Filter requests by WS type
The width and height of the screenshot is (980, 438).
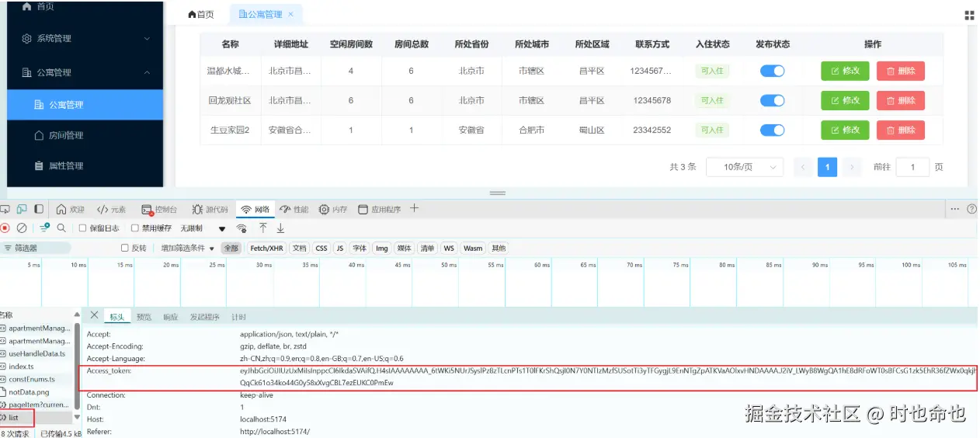(x=449, y=249)
